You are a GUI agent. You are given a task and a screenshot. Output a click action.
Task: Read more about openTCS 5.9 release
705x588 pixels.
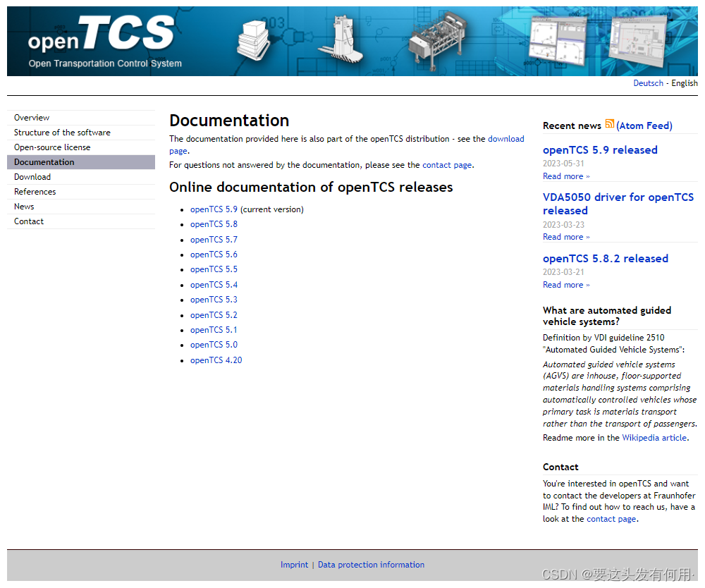[x=566, y=176]
